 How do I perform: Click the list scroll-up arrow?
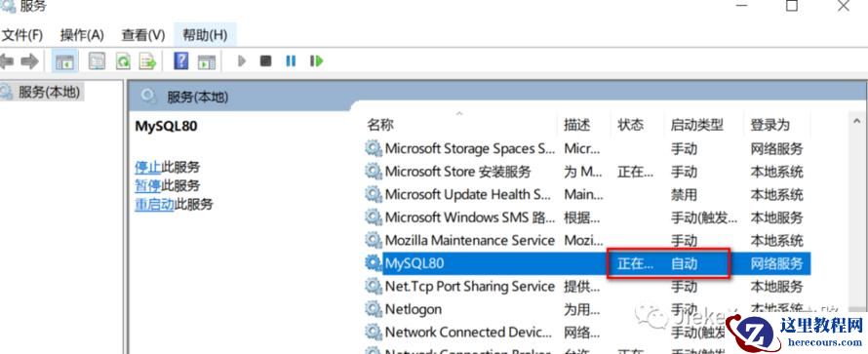[857, 121]
